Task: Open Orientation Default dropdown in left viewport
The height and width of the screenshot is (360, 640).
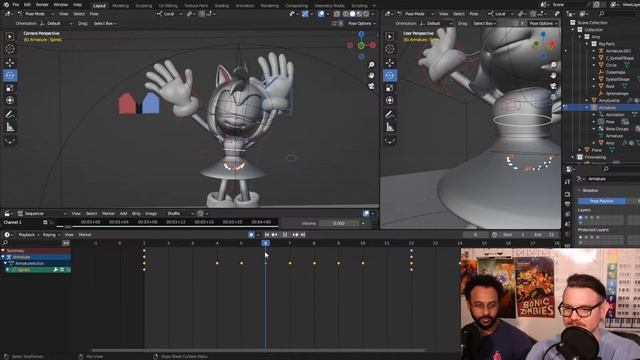Action: coord(56,24)
